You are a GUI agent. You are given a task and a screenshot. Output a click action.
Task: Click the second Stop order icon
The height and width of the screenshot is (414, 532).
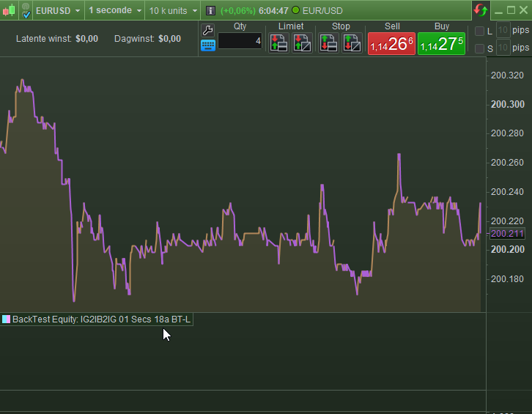coord(352,42)
